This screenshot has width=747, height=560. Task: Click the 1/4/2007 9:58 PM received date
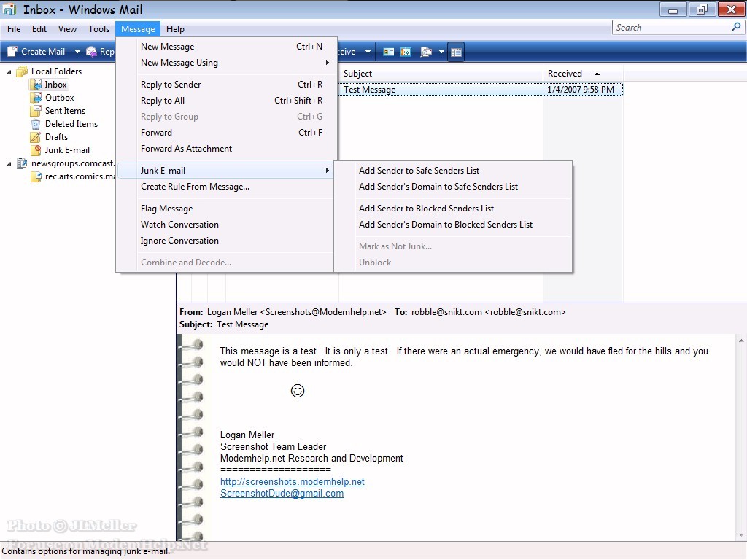click(x=581, y=90)
